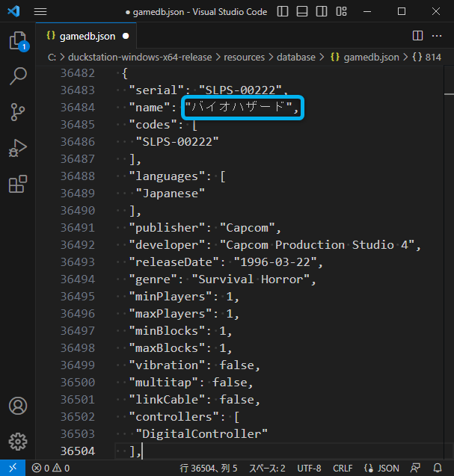
Task: Click the "SLPS-00222" code entry on line 36486
Action: (x=177, y=142)
